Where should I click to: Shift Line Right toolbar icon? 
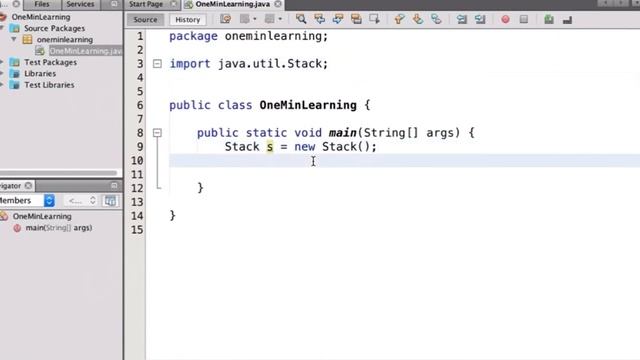point(480,19)
